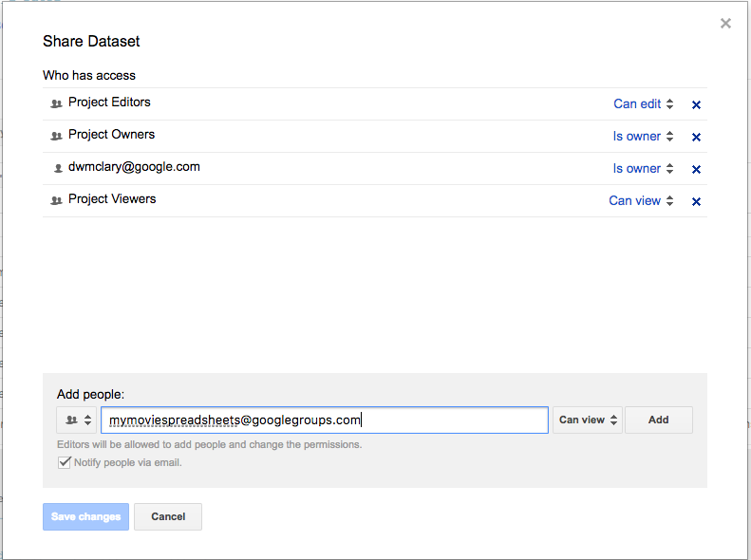751x560 pixels.
Task: Close the Share Dataset dialog
Action: 725,23
